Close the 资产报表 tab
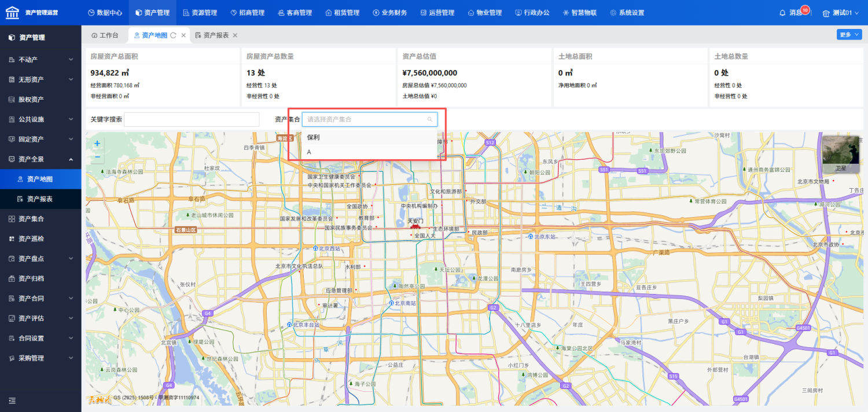Screen dimensions: 868x412 (x=235, y=35)
